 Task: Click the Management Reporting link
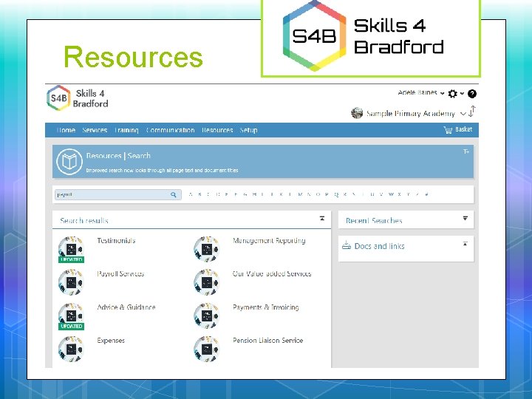click(269, 241)
